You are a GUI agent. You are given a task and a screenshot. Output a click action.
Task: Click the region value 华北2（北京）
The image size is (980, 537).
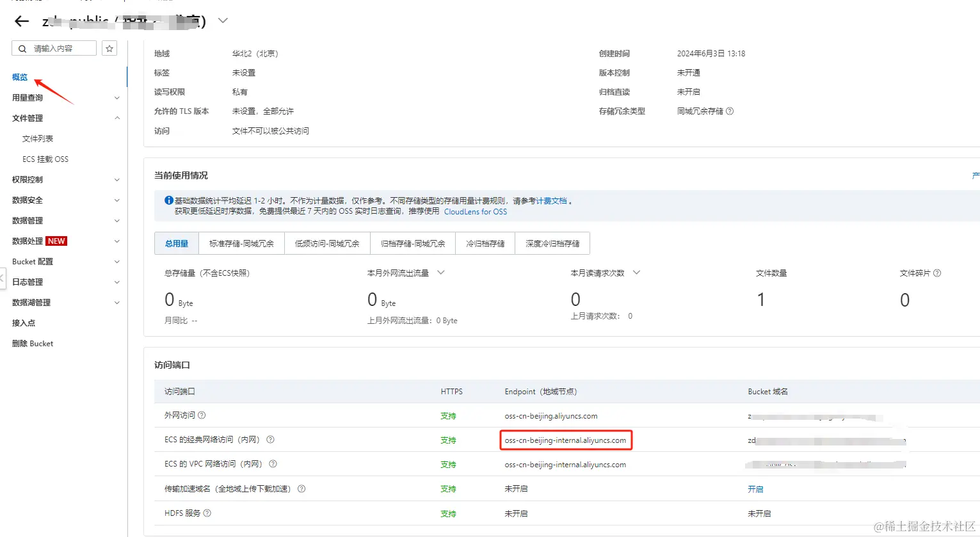(255, 54)
